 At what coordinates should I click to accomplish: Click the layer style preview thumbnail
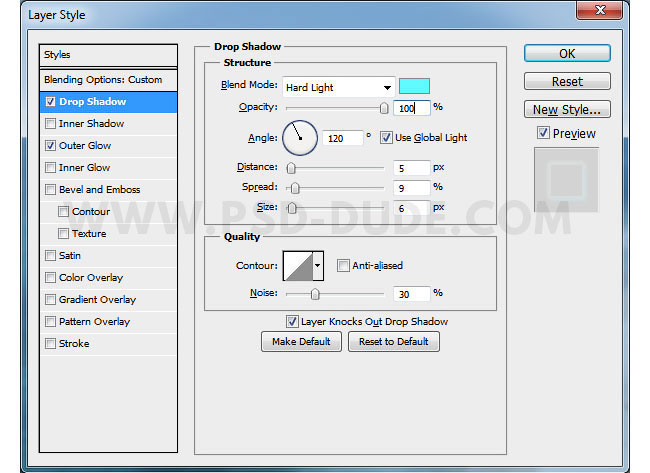tap(566, 180)
